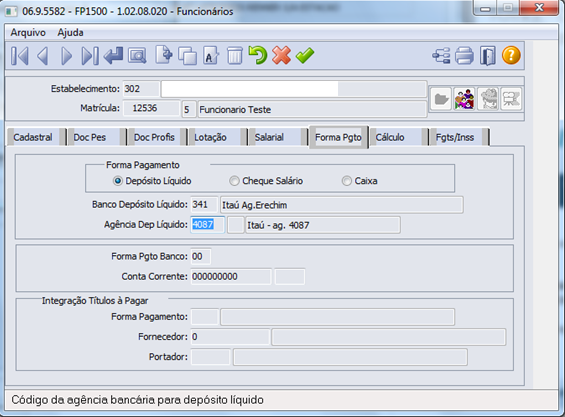Open the search magnifier icon
The image size is (565, 417).
coord(137,56)
